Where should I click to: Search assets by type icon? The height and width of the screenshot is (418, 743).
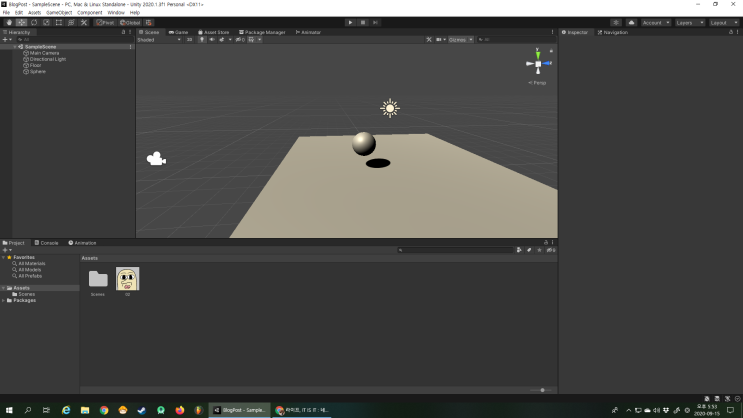click(519, 250)
